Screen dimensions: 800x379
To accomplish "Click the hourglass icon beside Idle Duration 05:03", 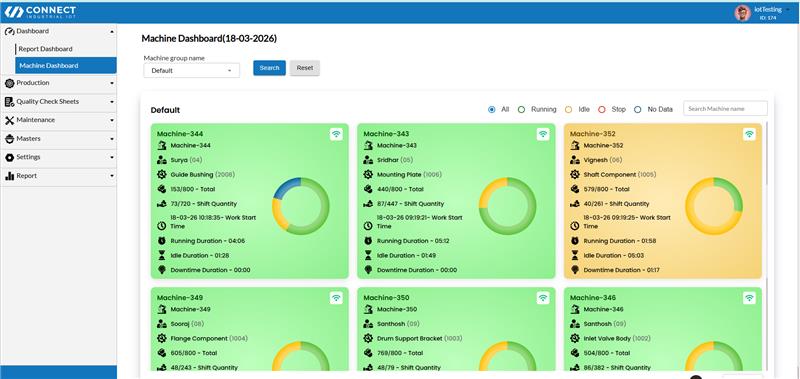I will (x=575, y=255).
